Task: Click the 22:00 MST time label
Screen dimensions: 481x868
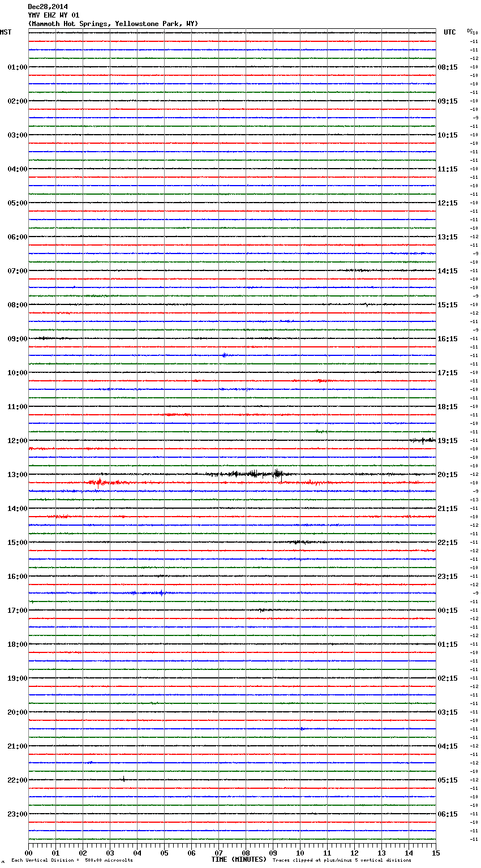Action: (18, 780)
